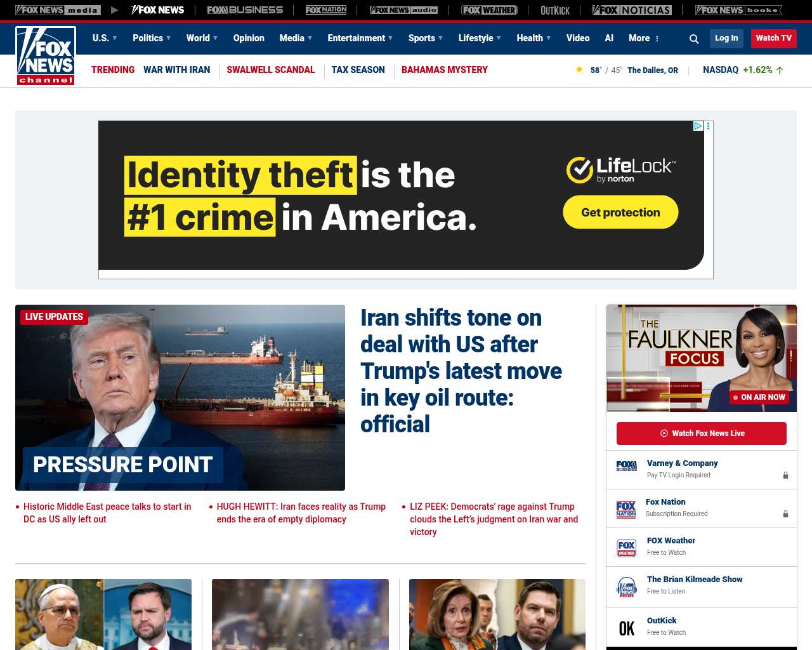Open Fox Business from top network bar

245,10
